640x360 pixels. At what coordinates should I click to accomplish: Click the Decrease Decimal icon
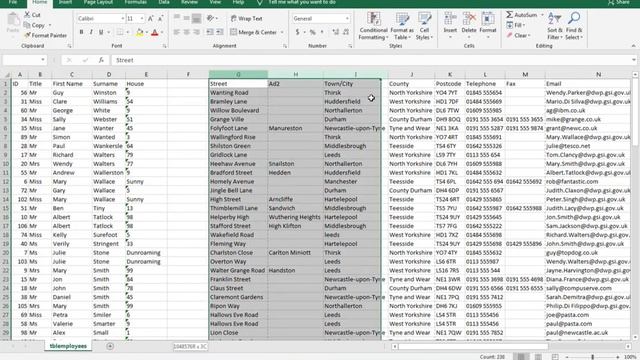[x=346, y=32]
